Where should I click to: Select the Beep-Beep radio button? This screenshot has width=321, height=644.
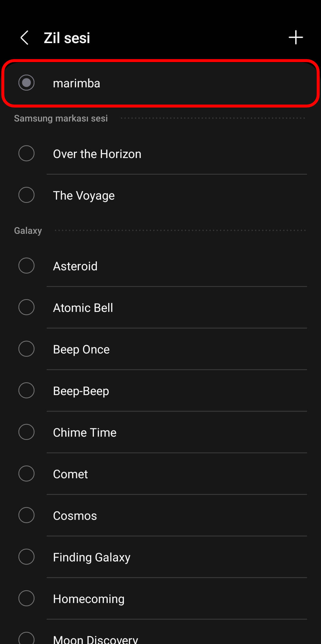[x=26, y=390]
